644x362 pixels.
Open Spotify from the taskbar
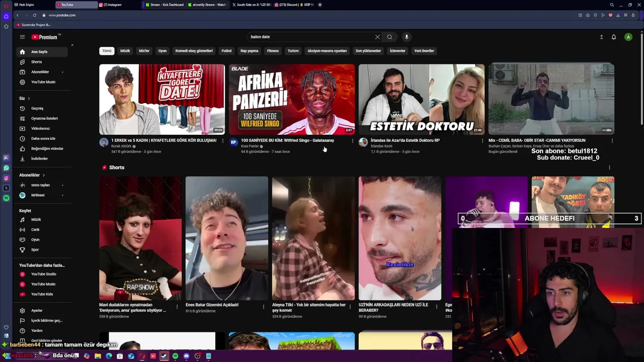(x=175, y=356)
